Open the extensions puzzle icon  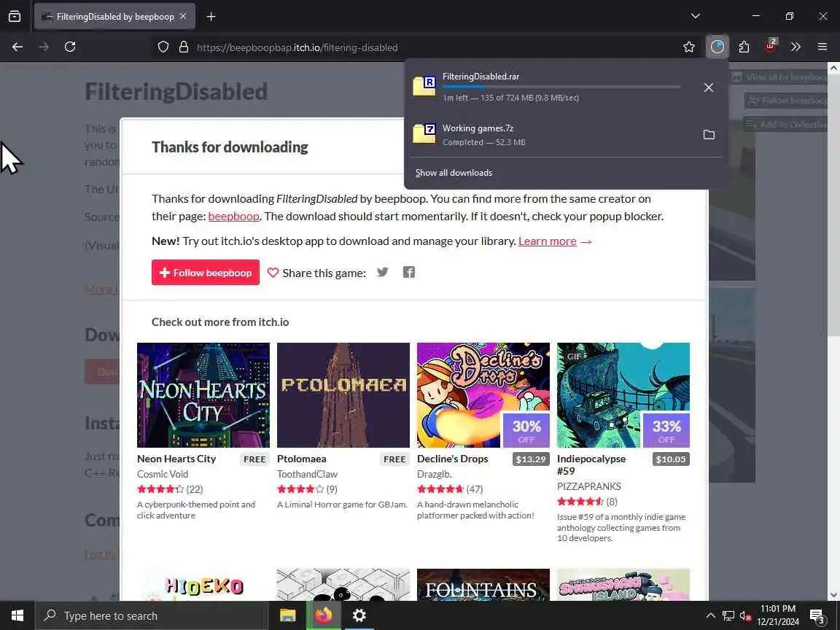point(744,47)
